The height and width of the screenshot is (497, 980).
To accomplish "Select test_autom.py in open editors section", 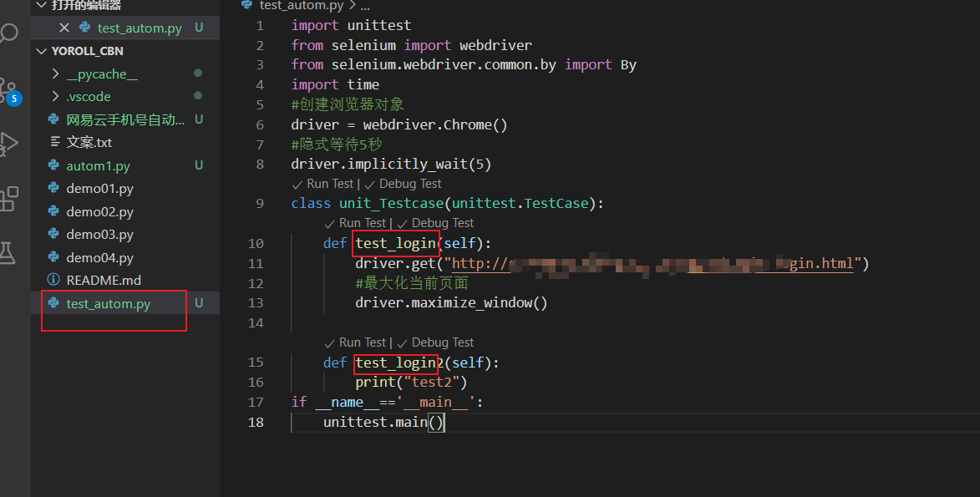I will pos(140,28).
